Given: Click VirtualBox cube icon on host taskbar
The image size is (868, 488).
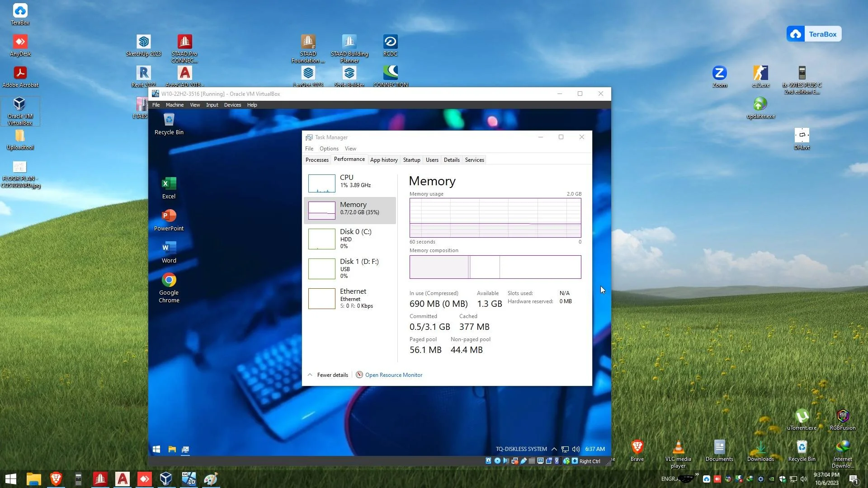Looking at the screenshot, I should pos(166,479).
